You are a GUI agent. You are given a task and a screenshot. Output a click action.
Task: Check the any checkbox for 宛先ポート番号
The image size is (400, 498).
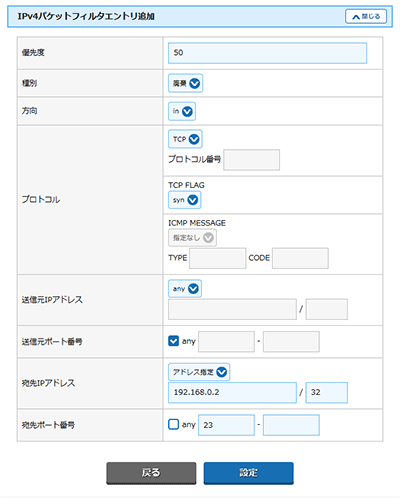coord(173,424)
